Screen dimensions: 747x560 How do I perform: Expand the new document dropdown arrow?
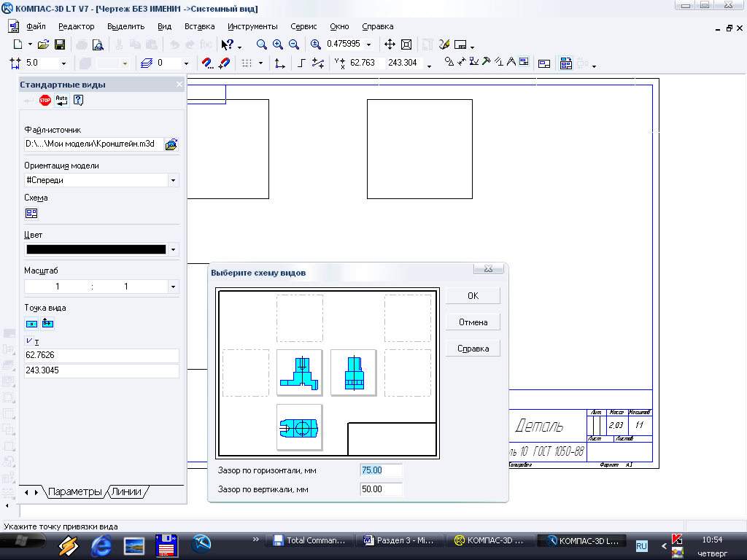pyautogui.click(x=30, y=44)
